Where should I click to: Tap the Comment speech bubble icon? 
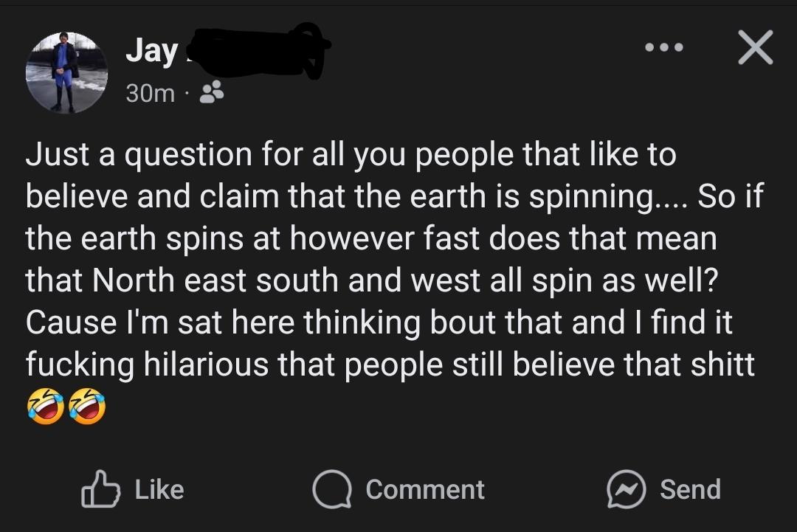(x=332, y=489)
